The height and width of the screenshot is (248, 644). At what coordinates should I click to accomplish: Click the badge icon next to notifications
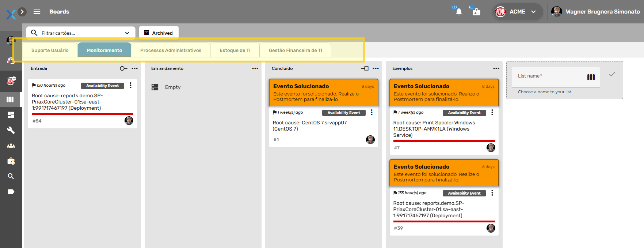pyautogui.click(x=476, y=12)
